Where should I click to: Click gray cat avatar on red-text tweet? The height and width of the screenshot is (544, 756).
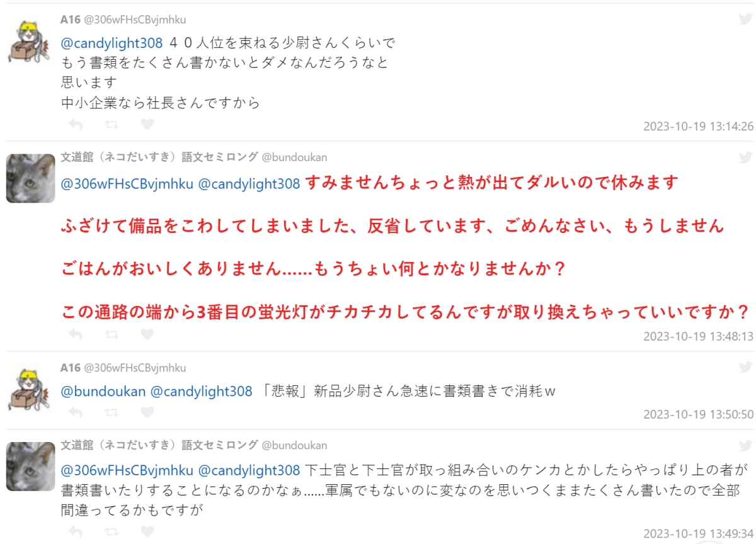pos(31,178)
